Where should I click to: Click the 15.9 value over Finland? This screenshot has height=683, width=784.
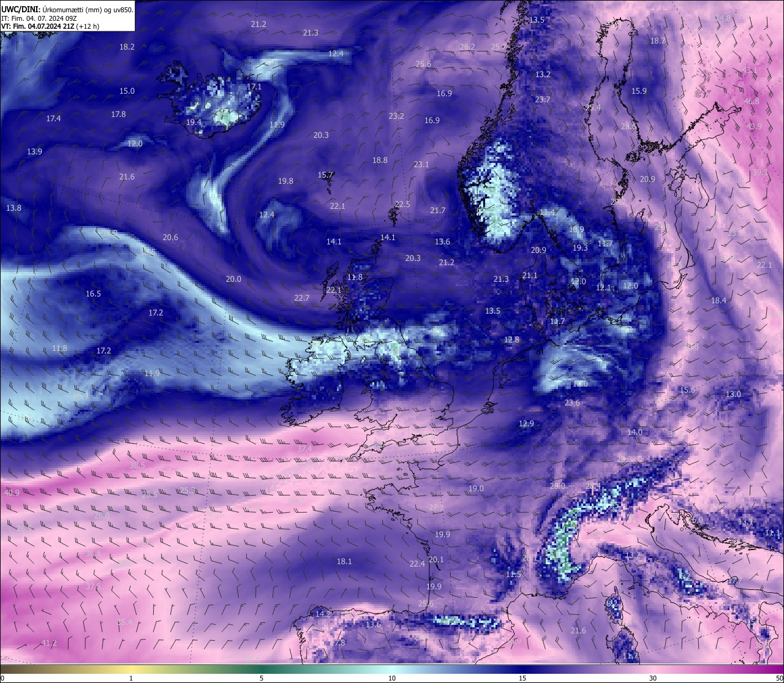click(x=639, y=91)
